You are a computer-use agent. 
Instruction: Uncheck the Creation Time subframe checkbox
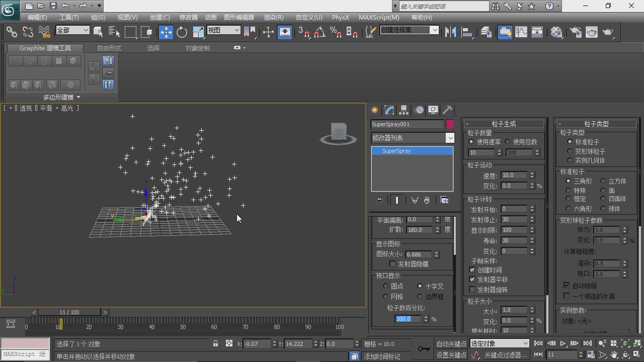pyautogui.click(x=472, y=270)
